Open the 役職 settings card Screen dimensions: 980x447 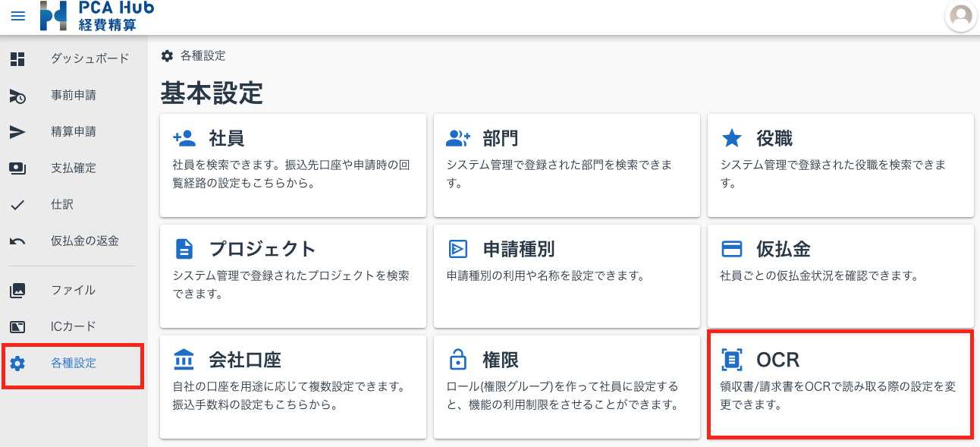[840, 165]
